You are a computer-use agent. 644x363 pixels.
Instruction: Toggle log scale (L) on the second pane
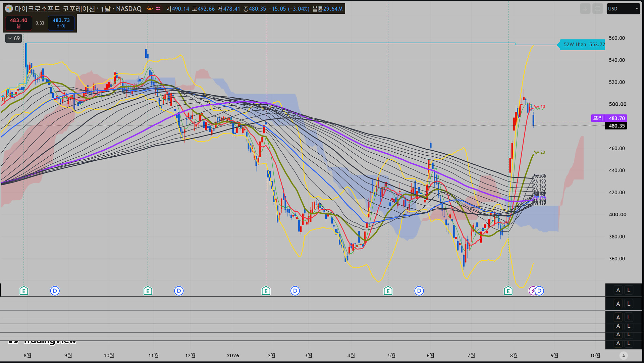[629, 304]
